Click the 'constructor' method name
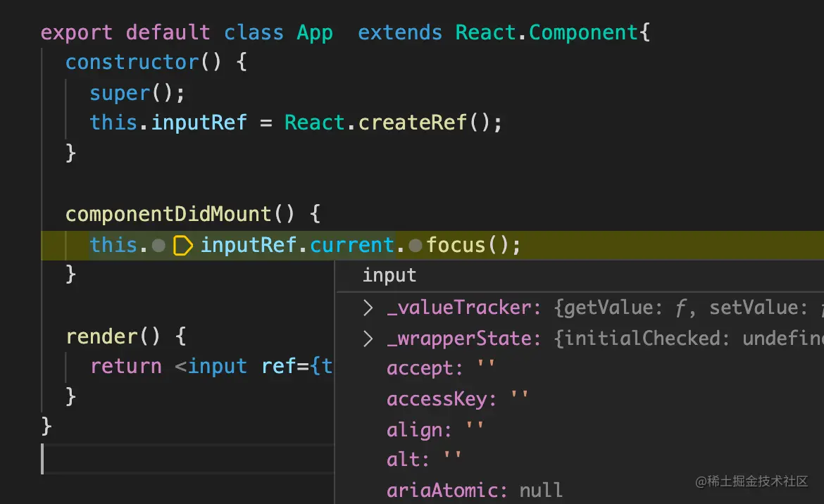The height and width of the screenshot is (504, 824). 132,63
